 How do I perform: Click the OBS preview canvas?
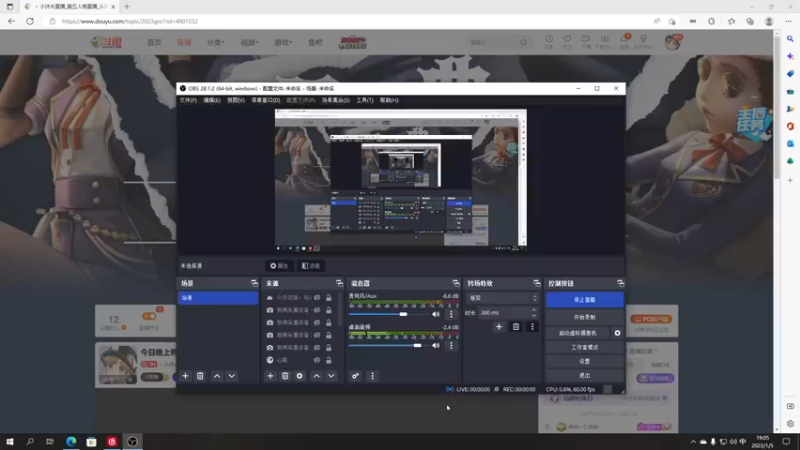401,181
